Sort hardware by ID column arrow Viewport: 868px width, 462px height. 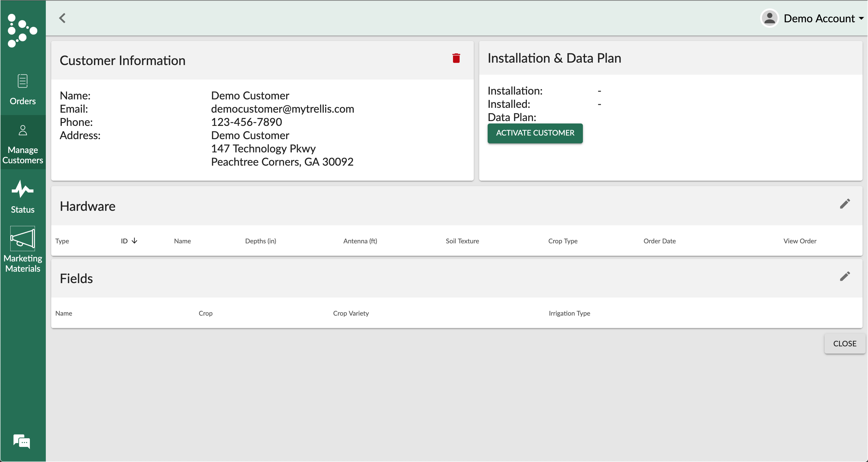click(x=134, y=241)
